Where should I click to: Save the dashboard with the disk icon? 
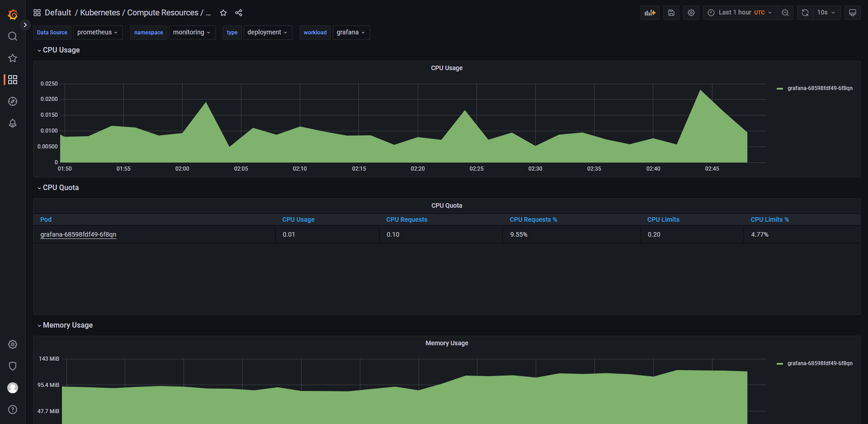click(671, 13)
